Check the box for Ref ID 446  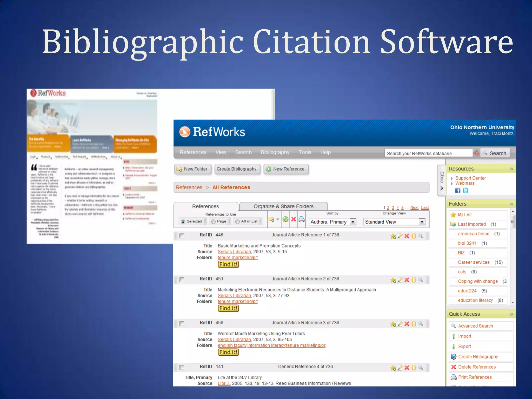tap(182, 236)
